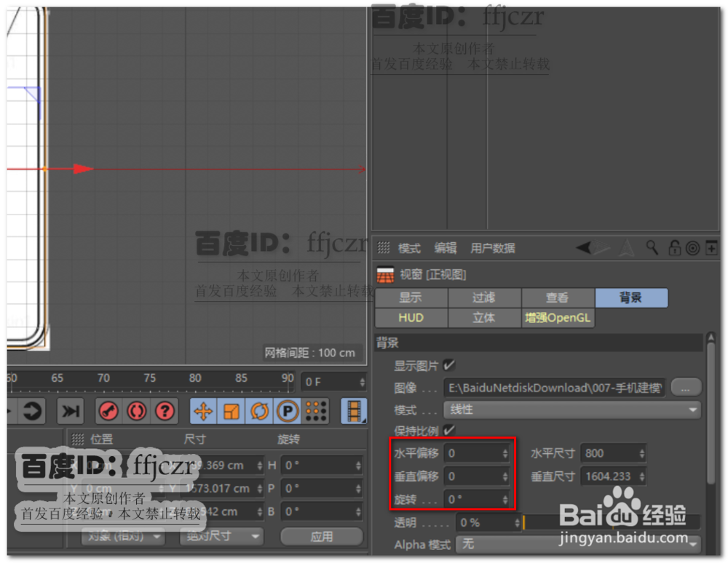Toggle the autokeying red circle icon
Viewport: 728px width, 563px height.
coord(137,411)
